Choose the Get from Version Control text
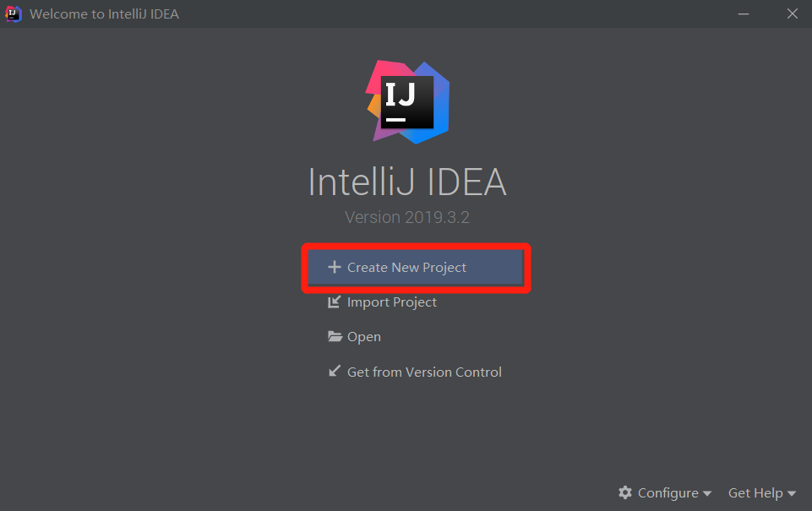Screen dimensions: 812x511 click(424, 372)
